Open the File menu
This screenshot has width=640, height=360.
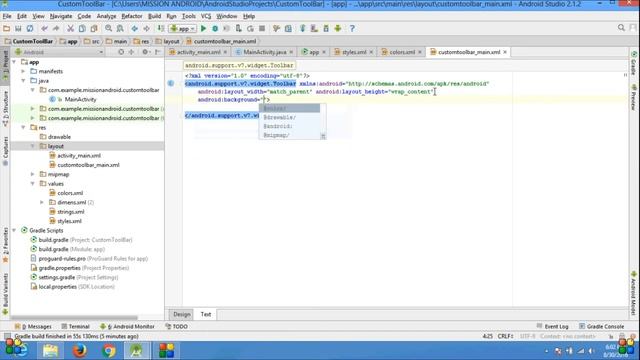pos(7,16)
